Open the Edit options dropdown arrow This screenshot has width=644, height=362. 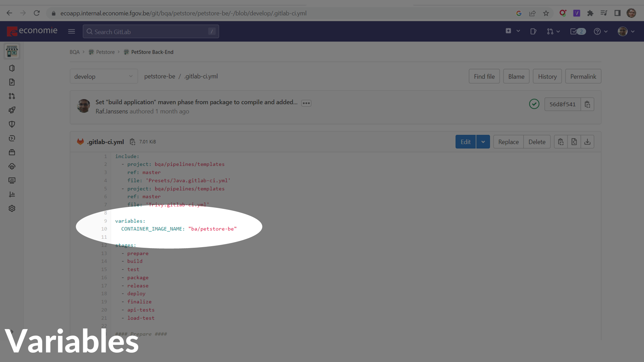(483, 142)
